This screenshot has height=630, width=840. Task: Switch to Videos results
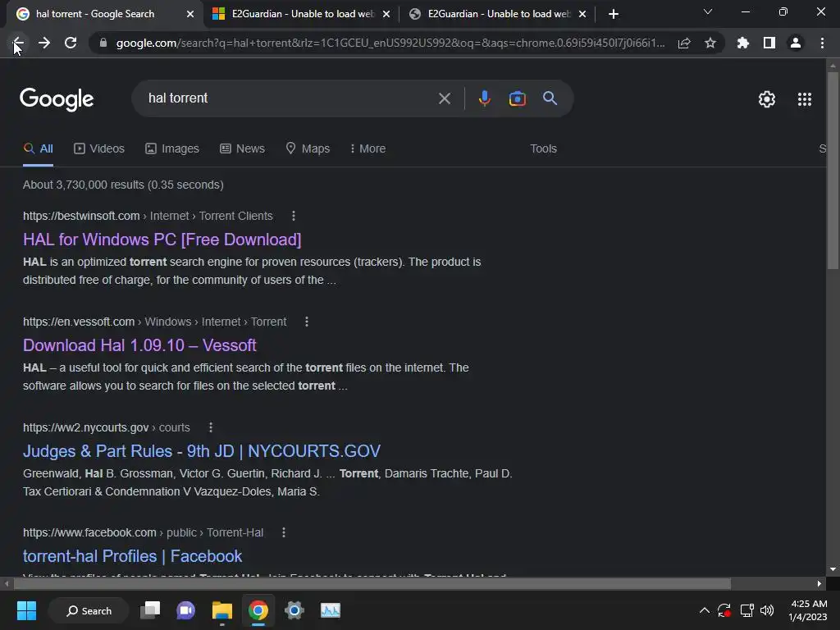99,149
